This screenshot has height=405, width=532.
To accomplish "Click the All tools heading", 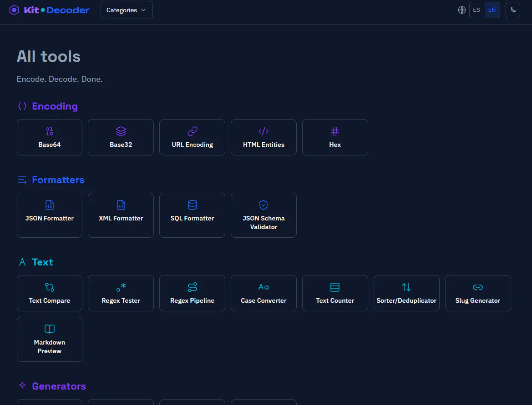I will [x=49, y=57].
